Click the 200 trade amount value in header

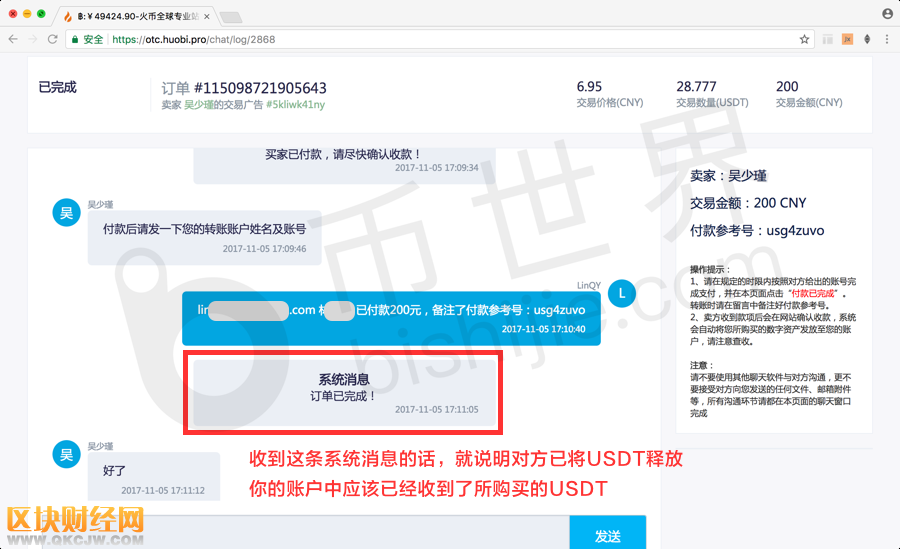(787, 87)
